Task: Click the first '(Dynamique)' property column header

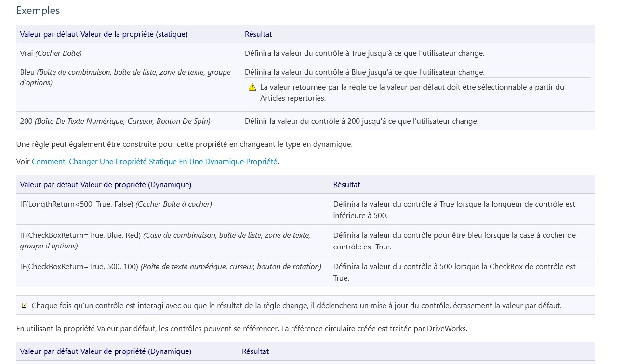Action: [x=106, y=185]
